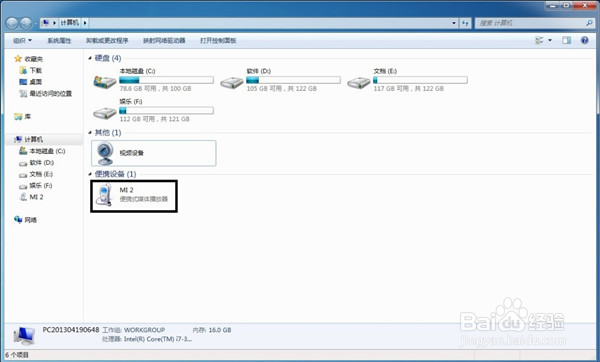Click the computer icon in the address bar
This screenshot has width=600, height=362.
pos(45,23)
